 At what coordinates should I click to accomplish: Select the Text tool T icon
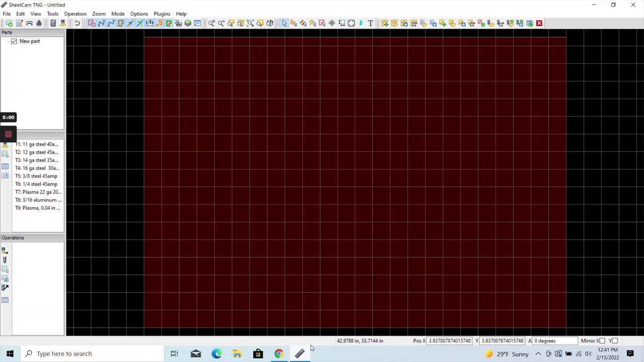pos(370,23)
